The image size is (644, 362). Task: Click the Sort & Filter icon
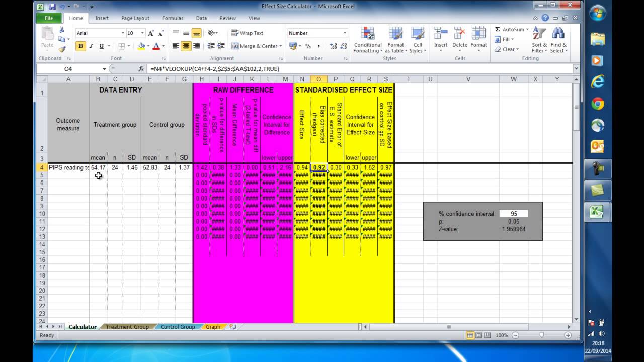[539, 34]
